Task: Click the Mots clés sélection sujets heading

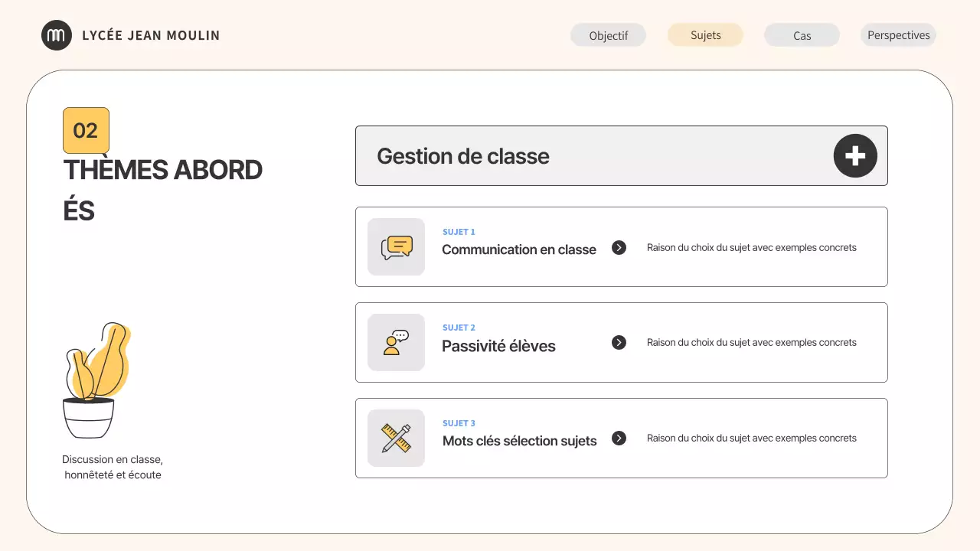Action: pos(519,441)
